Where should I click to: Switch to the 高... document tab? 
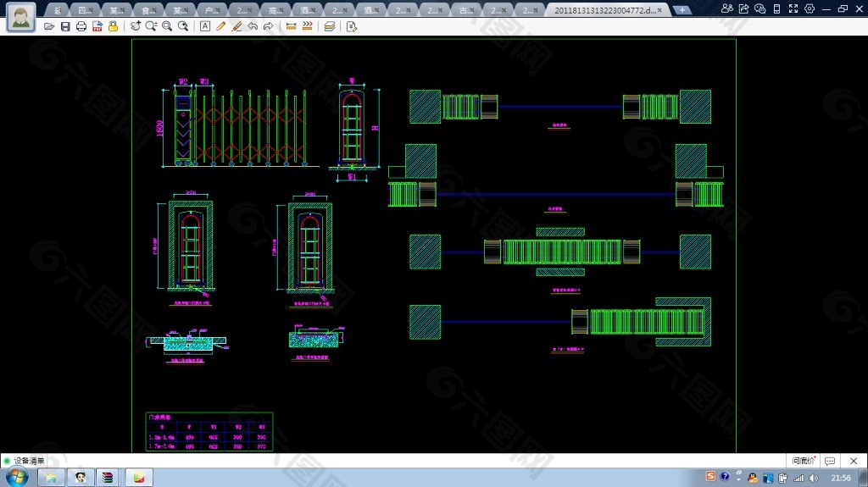click(275, 10)
